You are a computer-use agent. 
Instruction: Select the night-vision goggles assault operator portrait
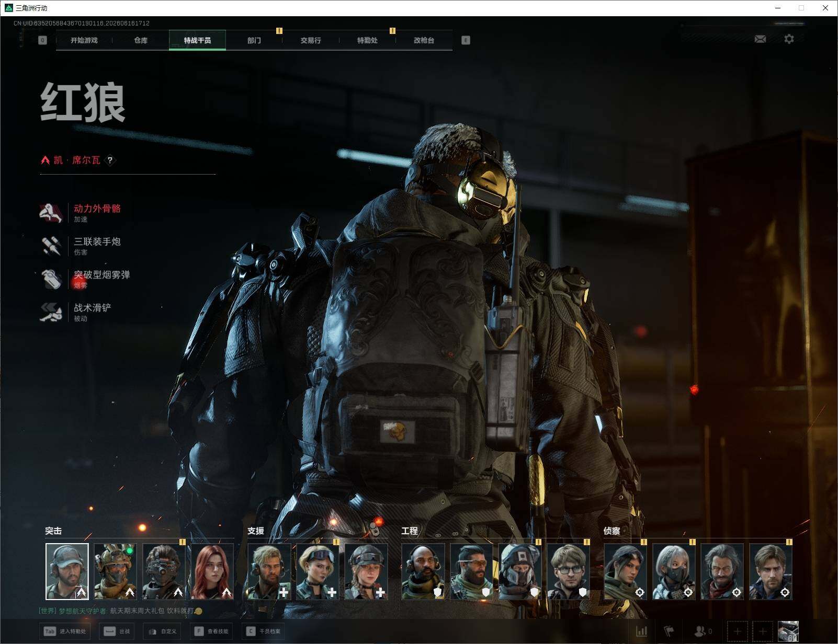(164, 571)
